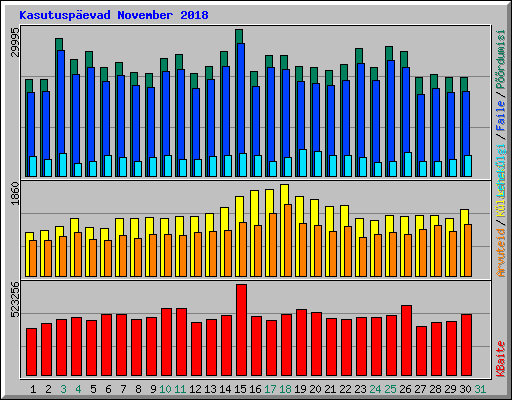This screenshot has height=400, width=512.
Task: Click day label 11 on x-axis
Action: [x=180, y=389]
